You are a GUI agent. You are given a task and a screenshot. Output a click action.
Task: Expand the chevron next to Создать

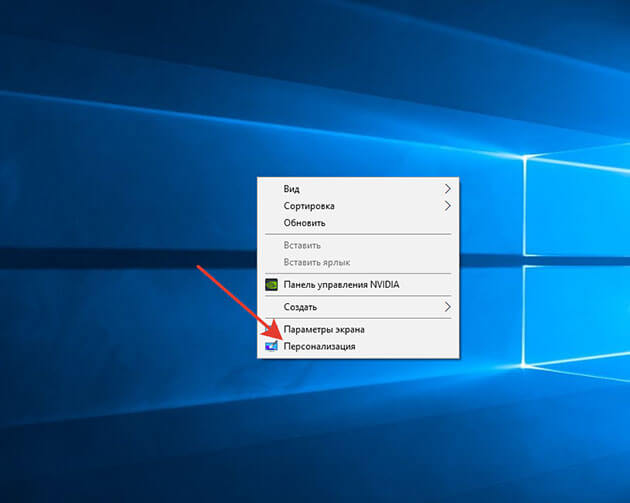point(448,307)
